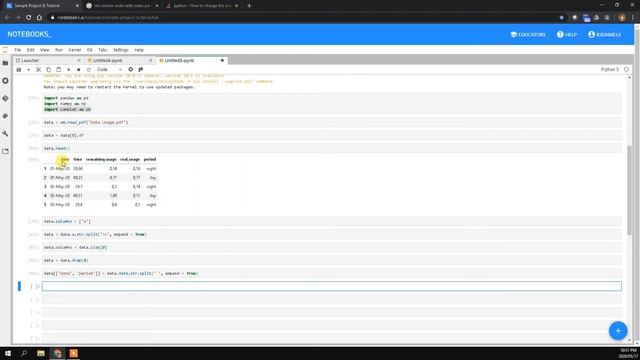The width and height of the screenshot is (640, 360).
Task: Click the notebook vertical scrollbar
Action: (x=629, y=190)
